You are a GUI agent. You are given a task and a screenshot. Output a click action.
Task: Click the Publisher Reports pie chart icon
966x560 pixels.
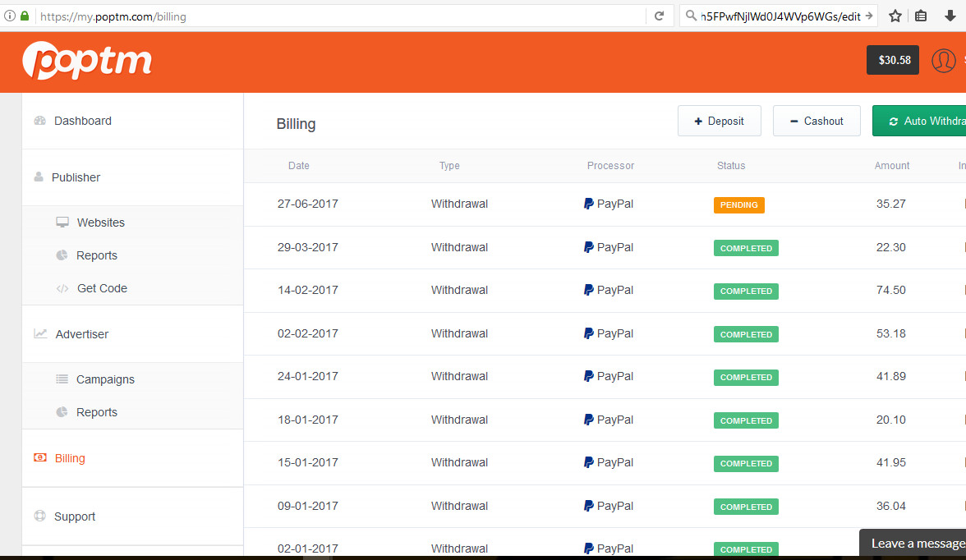(x=62, y=255)
